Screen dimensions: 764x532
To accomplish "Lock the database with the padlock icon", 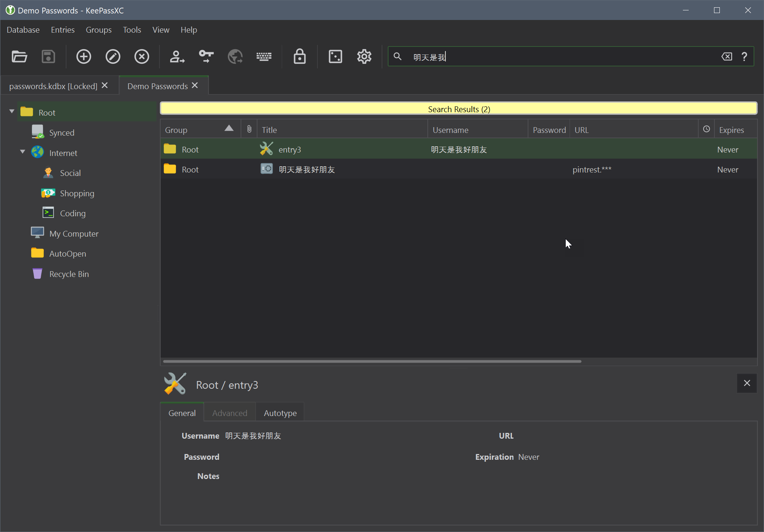I will (299, 56).
